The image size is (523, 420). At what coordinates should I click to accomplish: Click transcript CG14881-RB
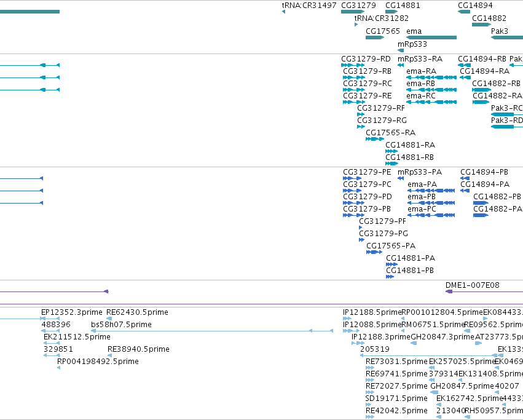click(409, 158)
